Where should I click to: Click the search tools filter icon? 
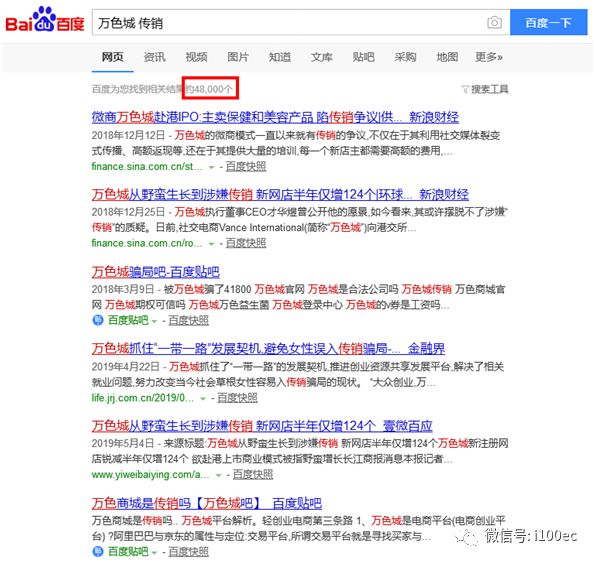coord(465,89)
